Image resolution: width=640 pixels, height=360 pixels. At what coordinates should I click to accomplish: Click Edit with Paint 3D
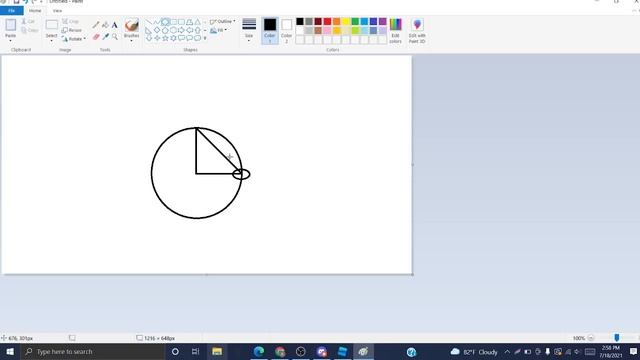pos(417,31)
